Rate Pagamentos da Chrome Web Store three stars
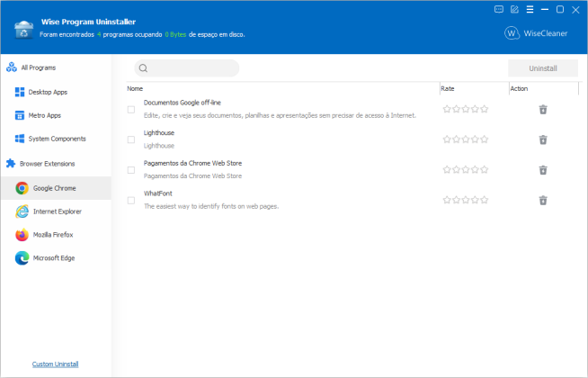The image size is (588, 378). (466, 170)
